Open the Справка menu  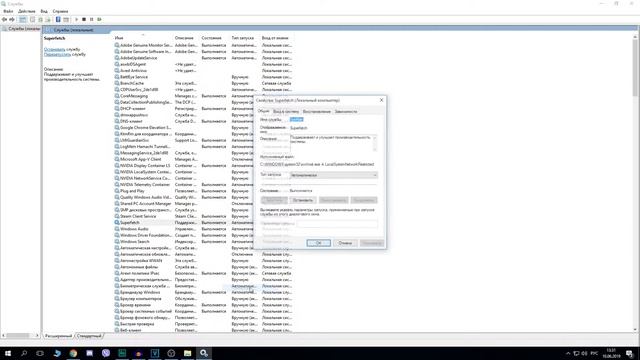(x=60, y=11)
